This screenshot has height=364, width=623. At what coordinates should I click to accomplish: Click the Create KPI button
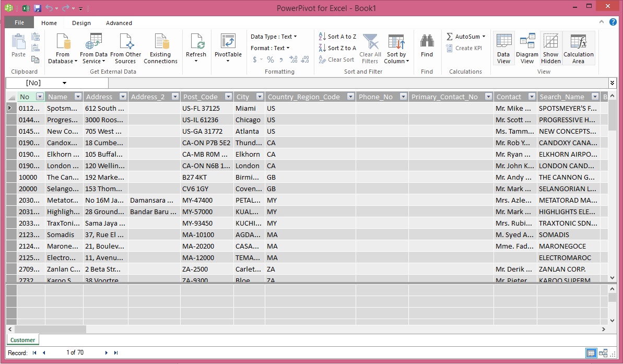pyautogui.click(x=464, y=48)
